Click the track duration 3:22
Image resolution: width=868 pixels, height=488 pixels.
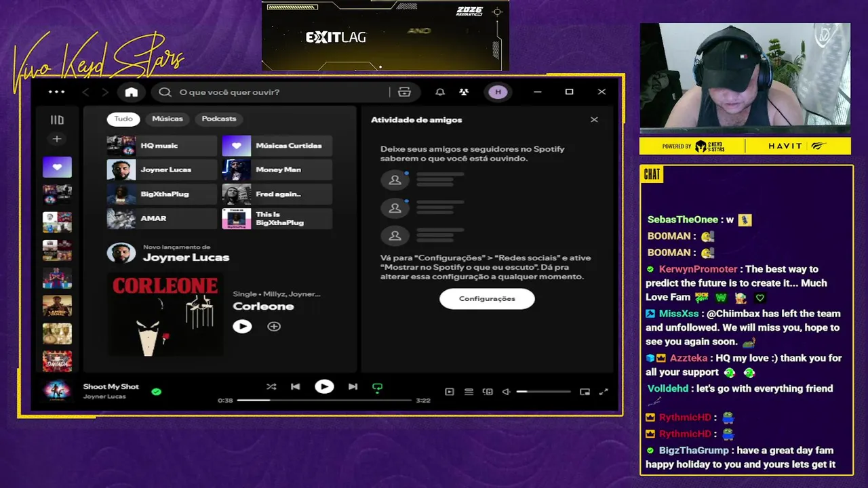pos(423,401)
